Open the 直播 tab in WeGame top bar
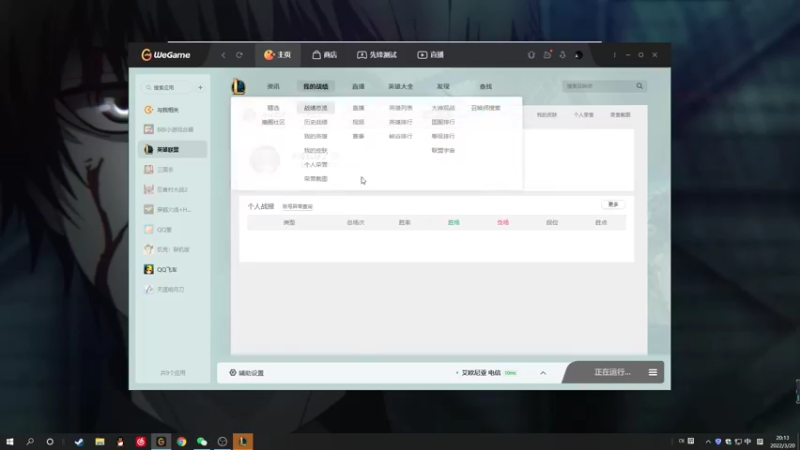800x450 pixels. tap(430, 55)
